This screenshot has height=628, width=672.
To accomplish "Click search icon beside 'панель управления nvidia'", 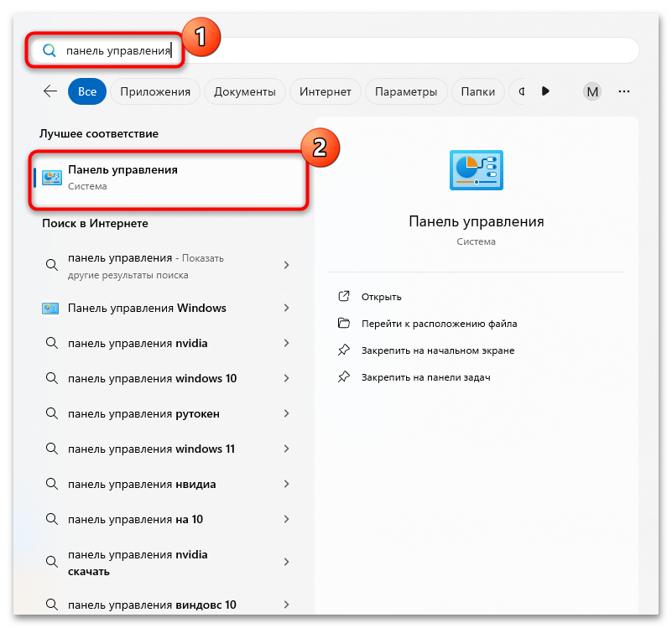I will [52, 343].
